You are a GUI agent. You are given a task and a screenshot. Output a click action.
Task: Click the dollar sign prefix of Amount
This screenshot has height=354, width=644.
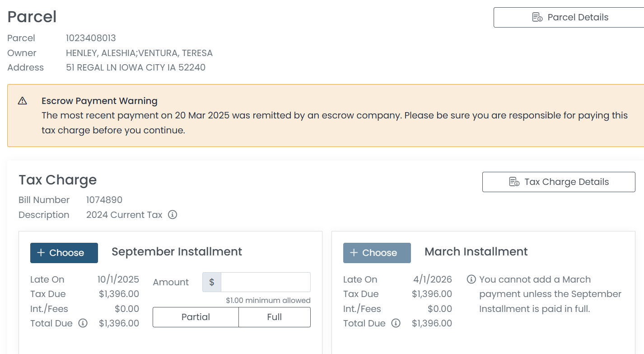(211, 282)
